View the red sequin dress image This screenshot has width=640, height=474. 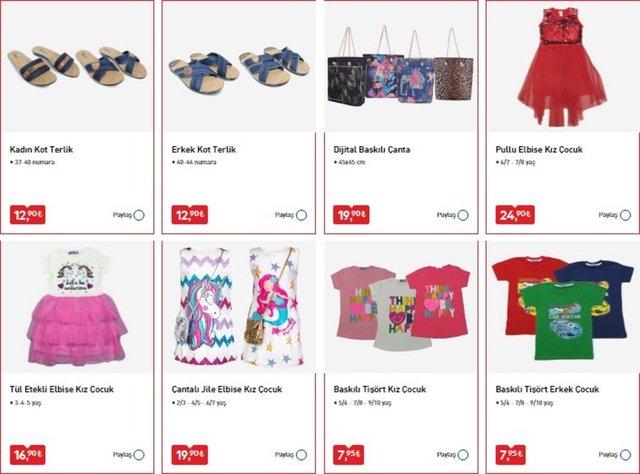[x=562, y=66]
